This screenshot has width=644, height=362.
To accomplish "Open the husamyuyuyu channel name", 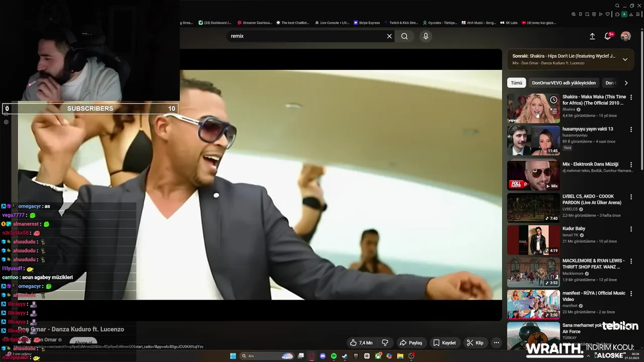I will click(575, 135).
